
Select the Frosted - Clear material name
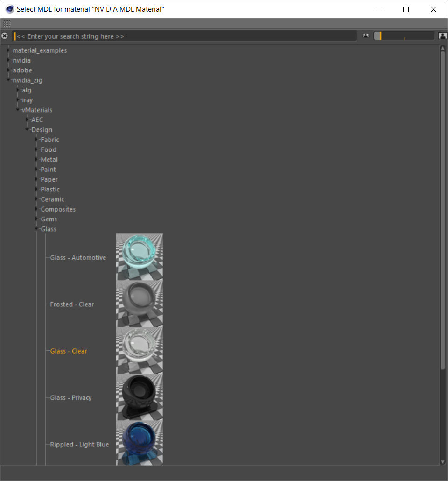pyautogui.click(x=72, y=304)
